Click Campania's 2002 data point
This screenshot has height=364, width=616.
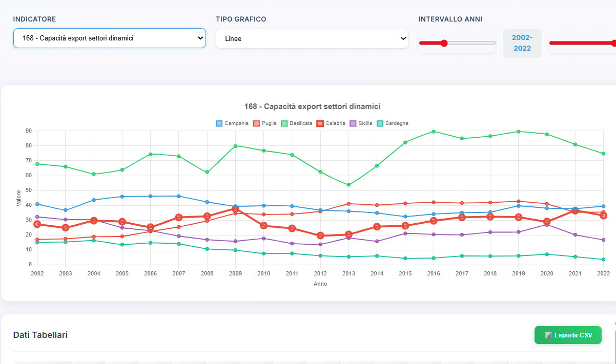37,204
